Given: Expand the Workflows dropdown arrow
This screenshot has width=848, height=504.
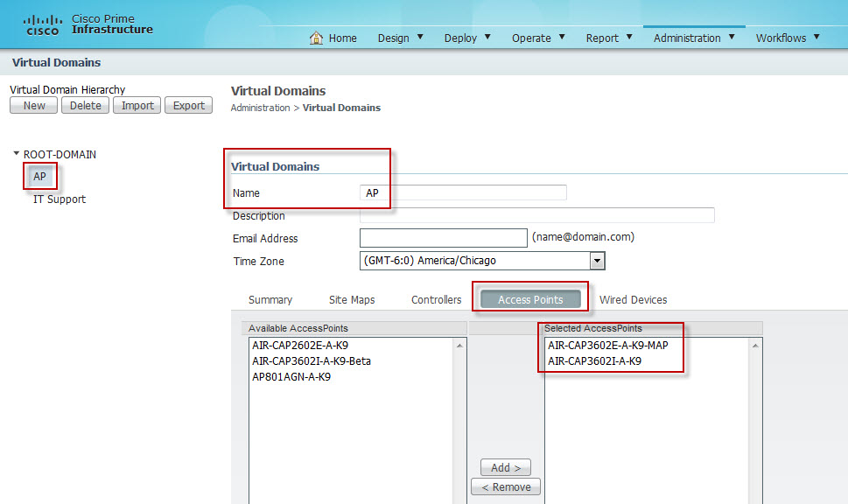Looking at the screenshot, I should [816, 38].
